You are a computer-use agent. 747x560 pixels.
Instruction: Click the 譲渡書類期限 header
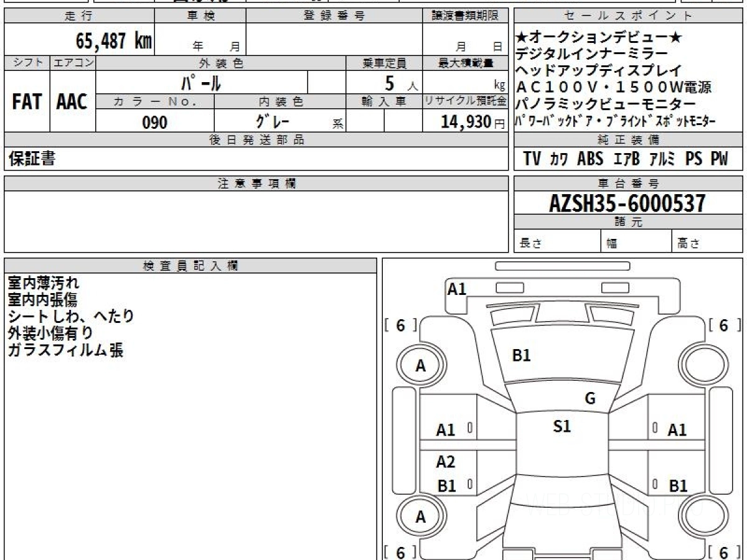(x=466, y=16)
